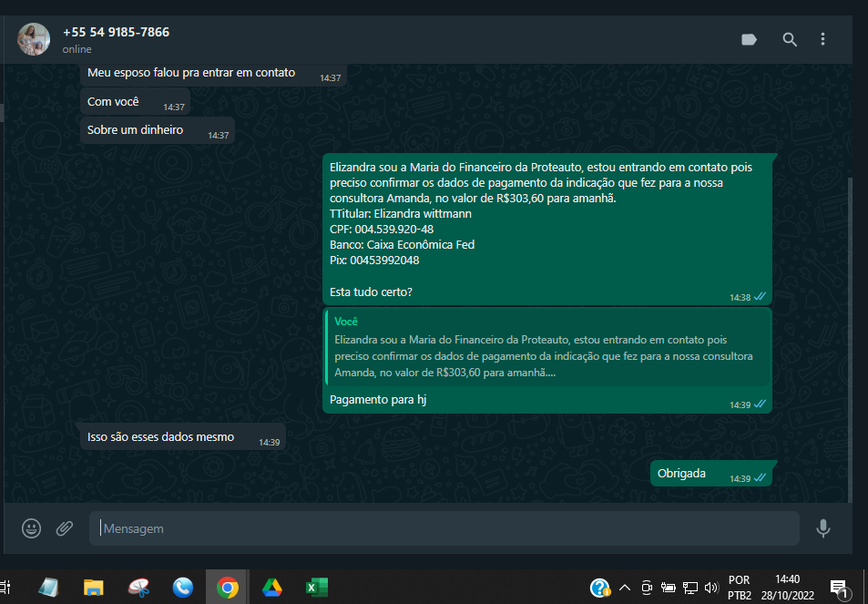The width and height of the screenshot is (868, 604).
Task: Open the emoji picker
Action: pos(32,528)
